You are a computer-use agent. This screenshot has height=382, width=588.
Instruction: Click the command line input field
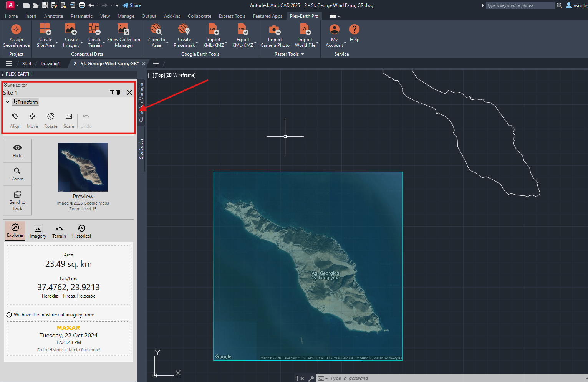pos(457,378)
